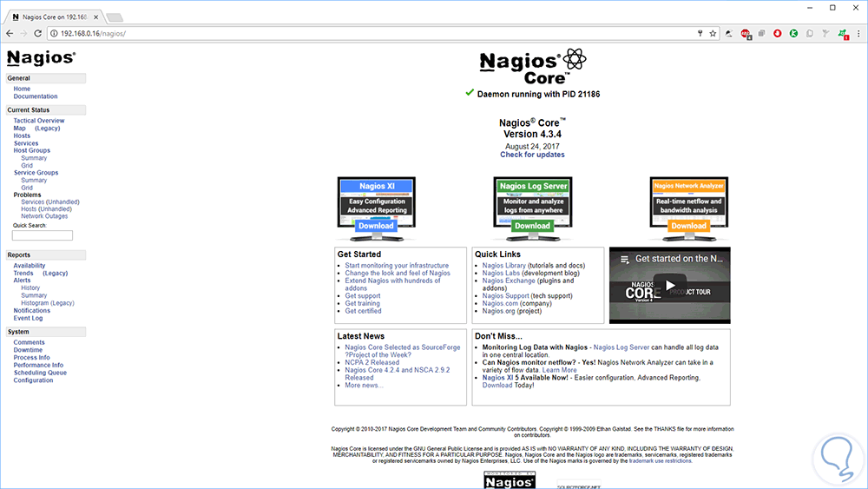Open Process Info

(31, 358)
